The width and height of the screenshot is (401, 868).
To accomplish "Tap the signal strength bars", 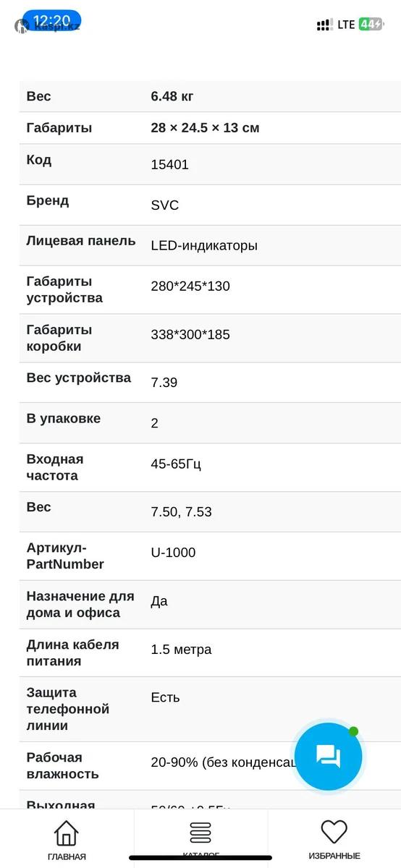I will tap(325, 25).
